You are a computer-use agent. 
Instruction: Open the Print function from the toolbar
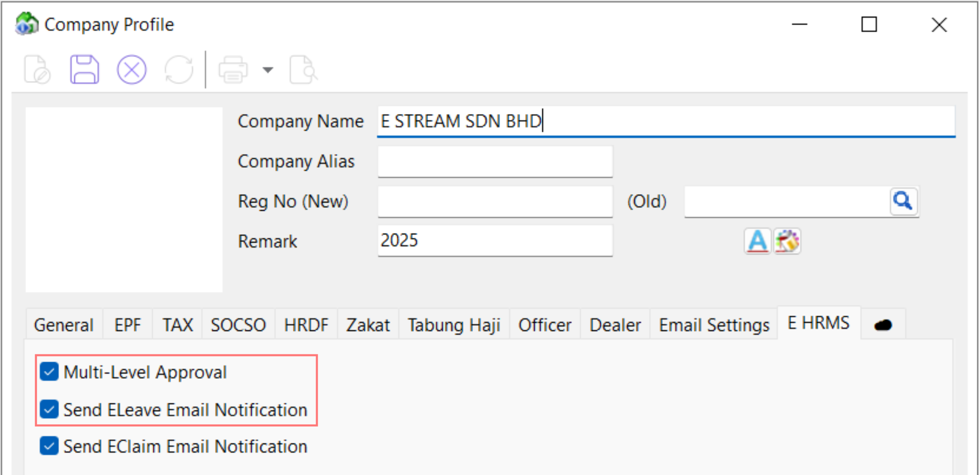[233, 69]
